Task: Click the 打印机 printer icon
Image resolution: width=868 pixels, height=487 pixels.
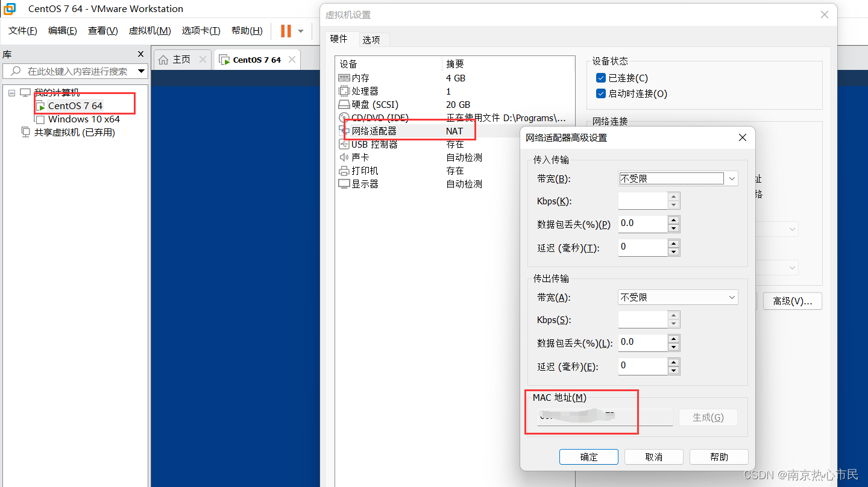Action: coord(344,171)
